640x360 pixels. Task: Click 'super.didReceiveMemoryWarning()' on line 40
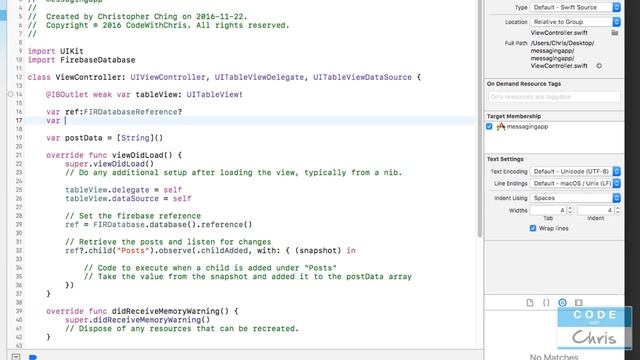click(x=138, y=320)
